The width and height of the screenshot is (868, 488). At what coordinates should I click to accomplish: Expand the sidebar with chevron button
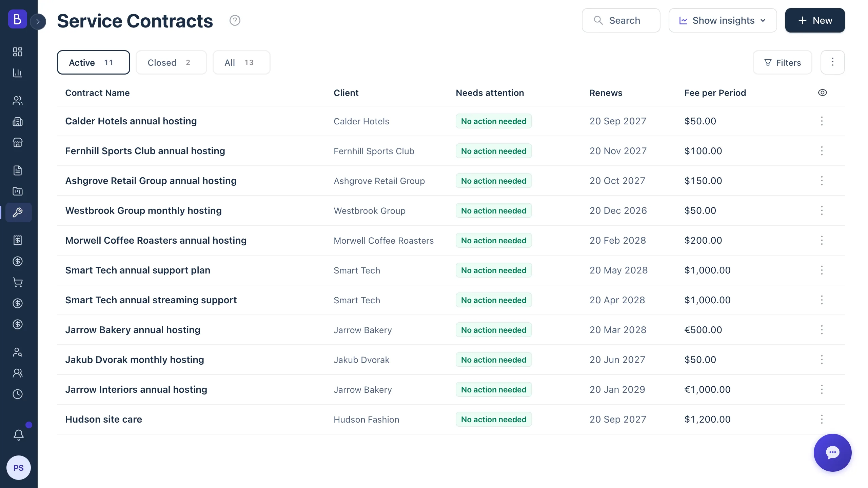[38, 22]
